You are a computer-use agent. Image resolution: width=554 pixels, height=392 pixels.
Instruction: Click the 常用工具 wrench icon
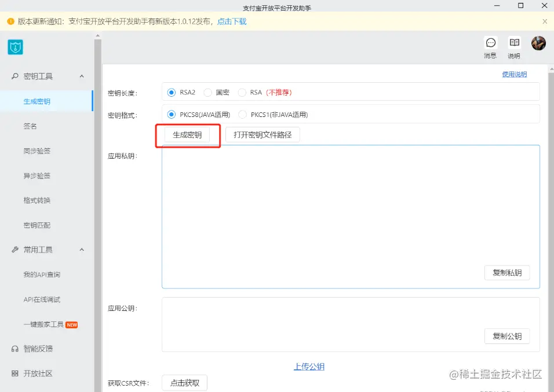[15, 250]
